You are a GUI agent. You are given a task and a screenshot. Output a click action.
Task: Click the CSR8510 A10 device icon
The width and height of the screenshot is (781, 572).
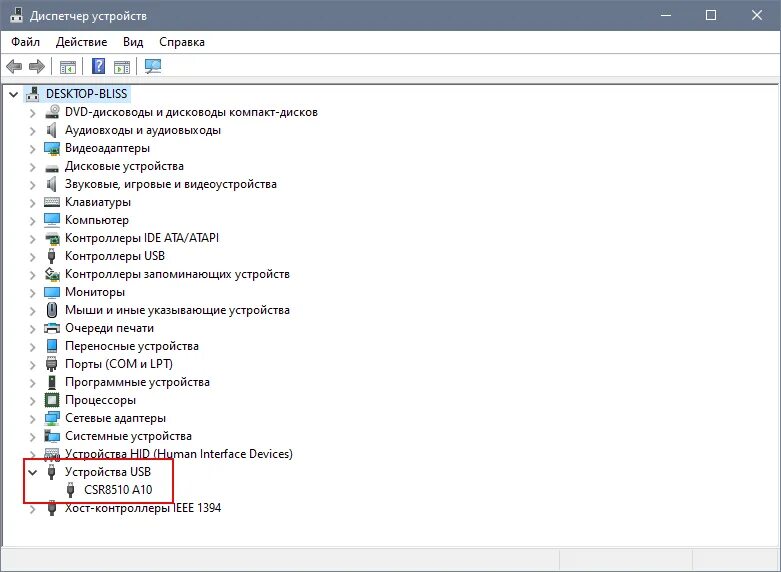[71, 490]
